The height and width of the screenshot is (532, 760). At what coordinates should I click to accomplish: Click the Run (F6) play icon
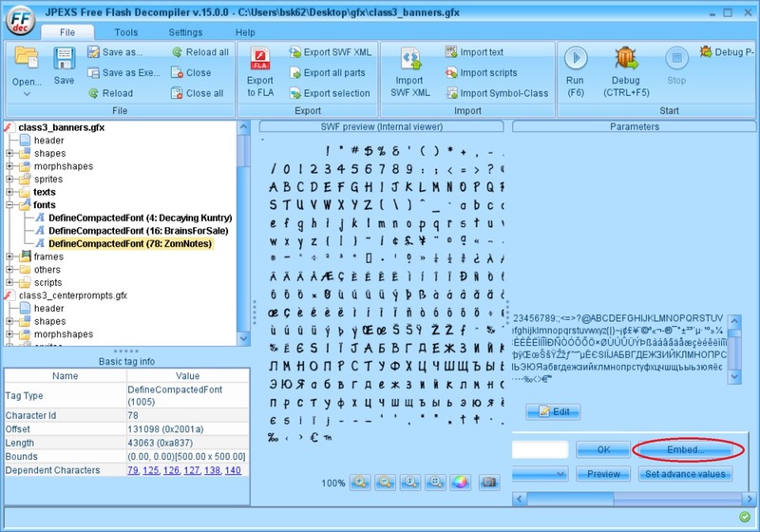click(x=576, y=58)
